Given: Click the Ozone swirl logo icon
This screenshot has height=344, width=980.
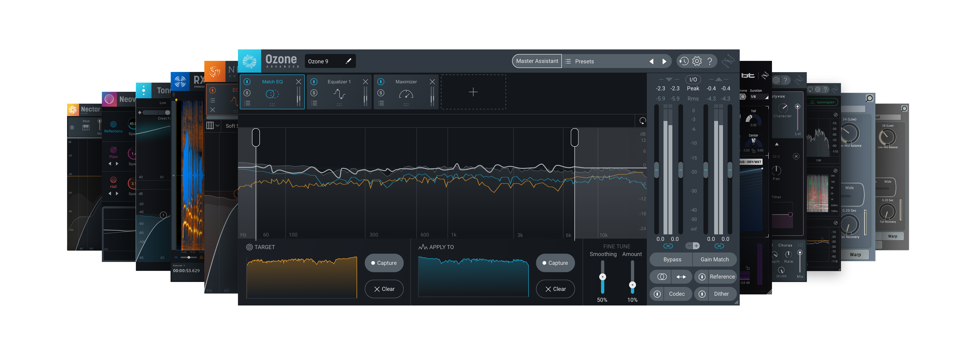Looking at the screenshot, I should (x=250, y=61).
